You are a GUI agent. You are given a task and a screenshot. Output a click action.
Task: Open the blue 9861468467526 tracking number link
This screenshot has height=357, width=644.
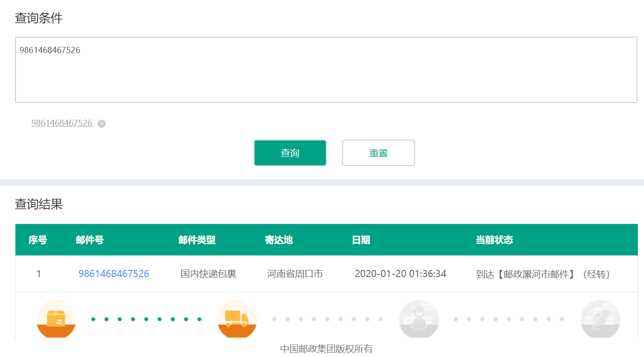[114, 274]
